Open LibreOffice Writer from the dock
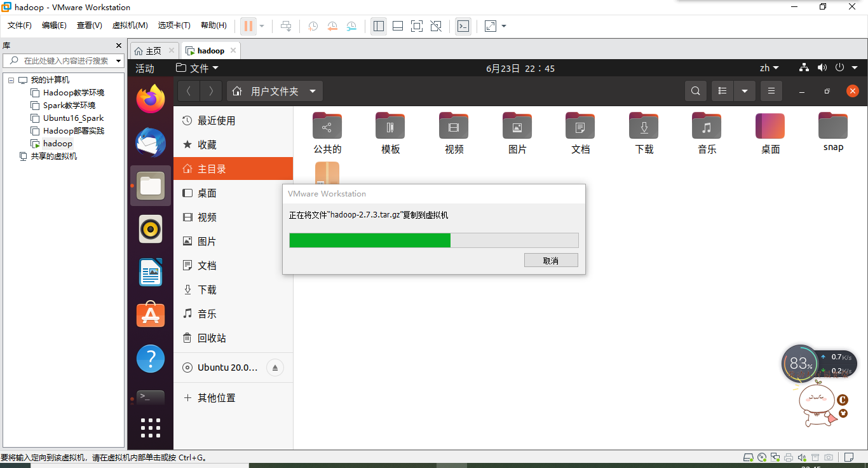Image resolution: width=868 pixels, height=468 pixels. click(x=151, y=272)
